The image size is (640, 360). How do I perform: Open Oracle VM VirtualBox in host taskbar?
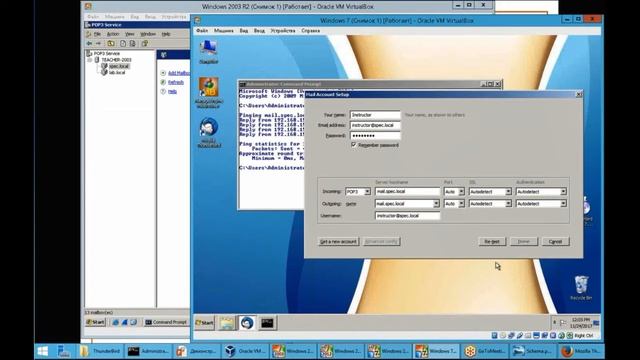(x=246, y=351)
